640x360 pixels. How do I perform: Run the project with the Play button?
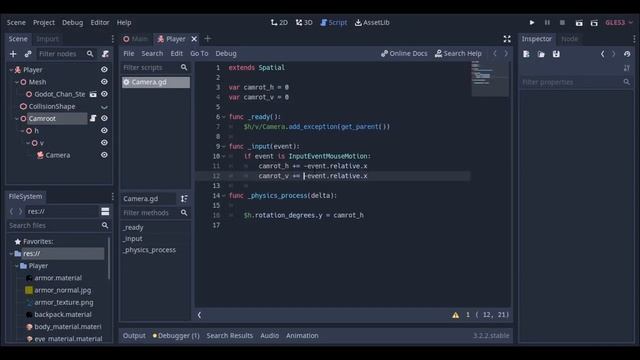pyautogui.click(x=531, y=22)
